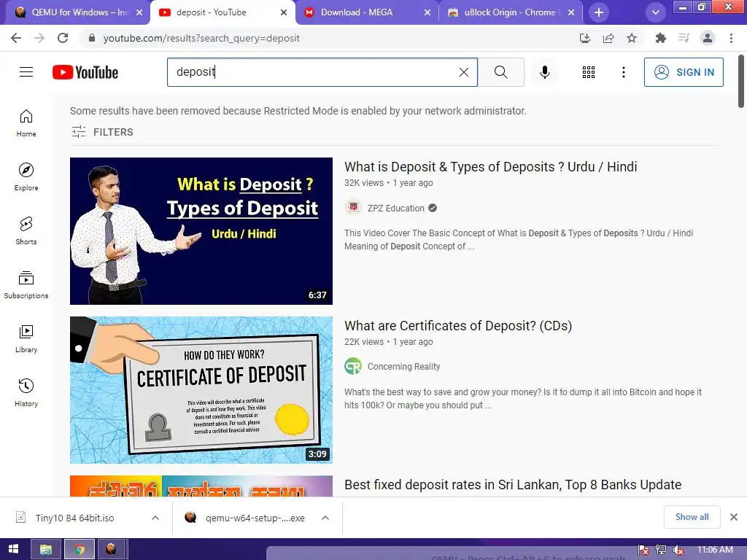747x560 pixels.
Task: Click Chrome taskbar icon
Action: tap(79, 549)
